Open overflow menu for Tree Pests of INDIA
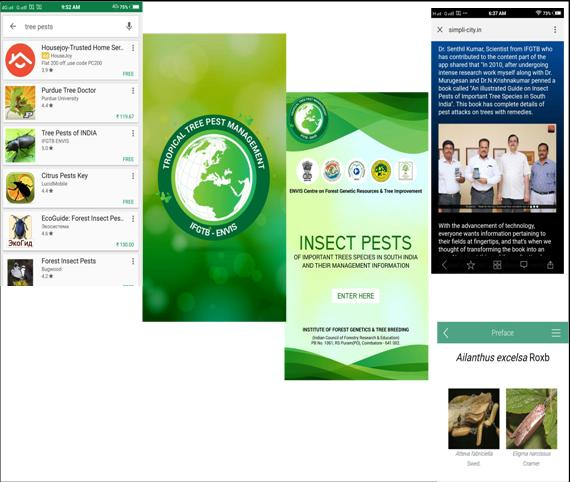The height and width of the screenshot is (482, 570). pyautogui.click(x=133, y=133)
